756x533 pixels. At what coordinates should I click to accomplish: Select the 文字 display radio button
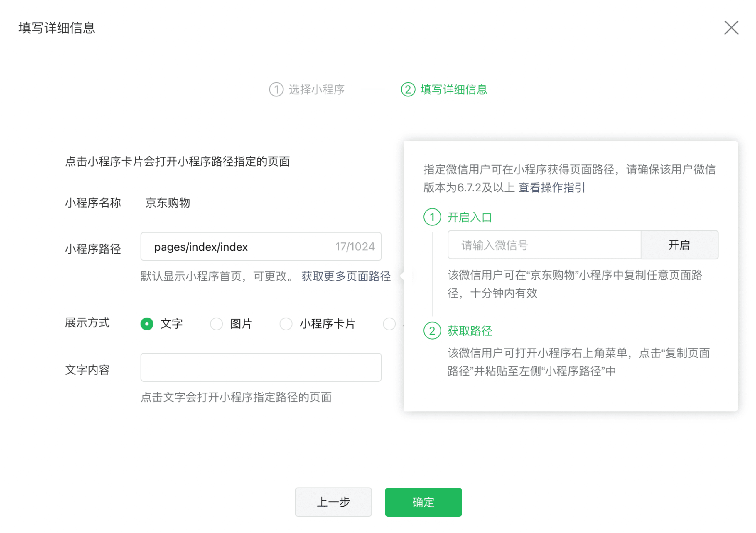pos(147,324)
